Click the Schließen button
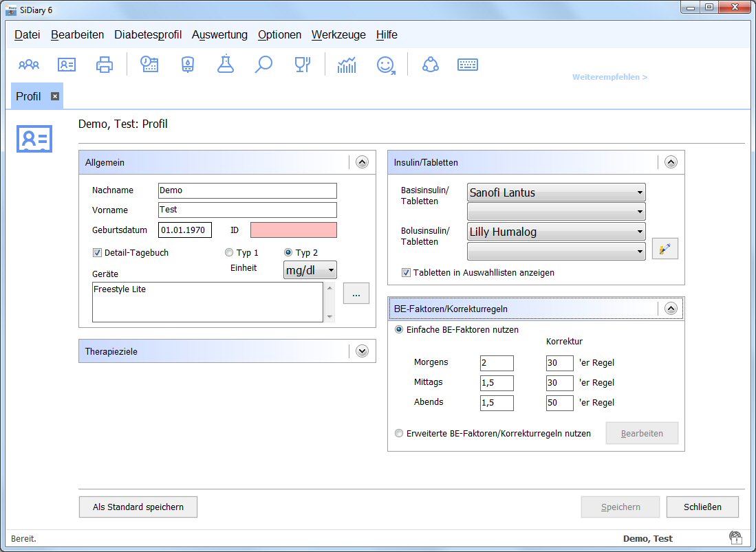Screen dimensions: 756x552 (x=702, y=507)
